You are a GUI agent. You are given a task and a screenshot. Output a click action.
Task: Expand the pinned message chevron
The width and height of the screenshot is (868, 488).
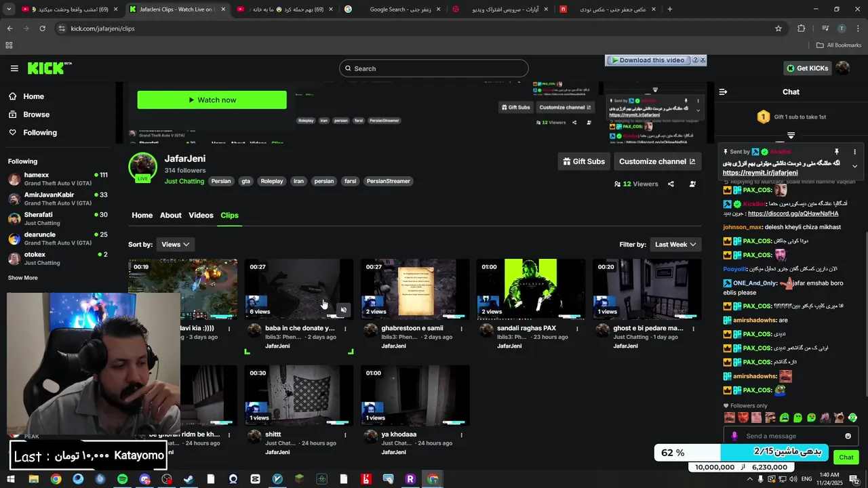pyautogui.click(x=854, y=166)
